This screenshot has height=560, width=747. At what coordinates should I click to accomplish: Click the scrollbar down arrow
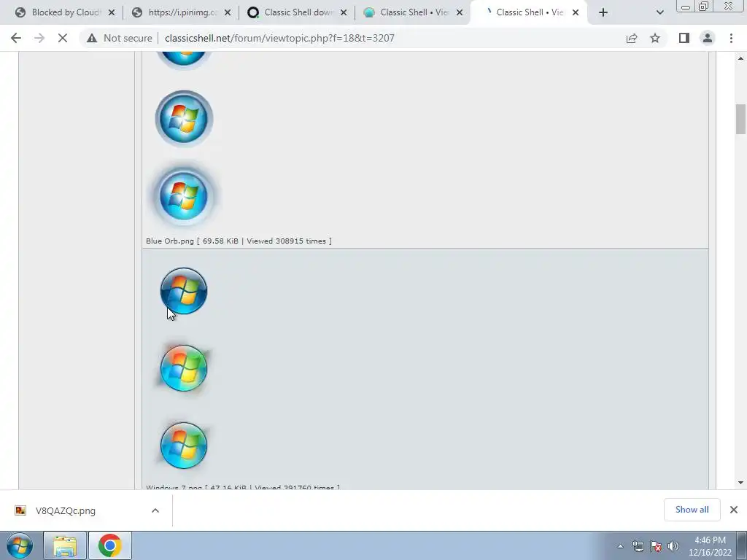click(x=740, y=483)
